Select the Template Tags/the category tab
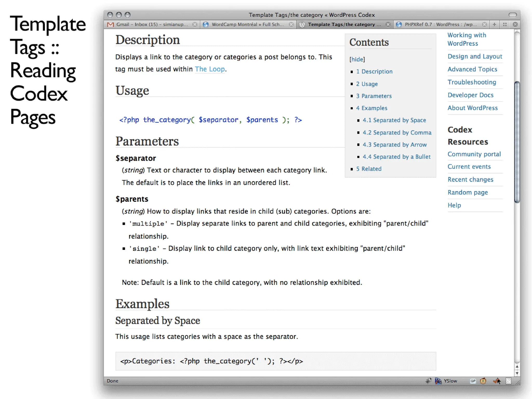The height and width of the screenshot is (399, 532). tap(345, 24)
